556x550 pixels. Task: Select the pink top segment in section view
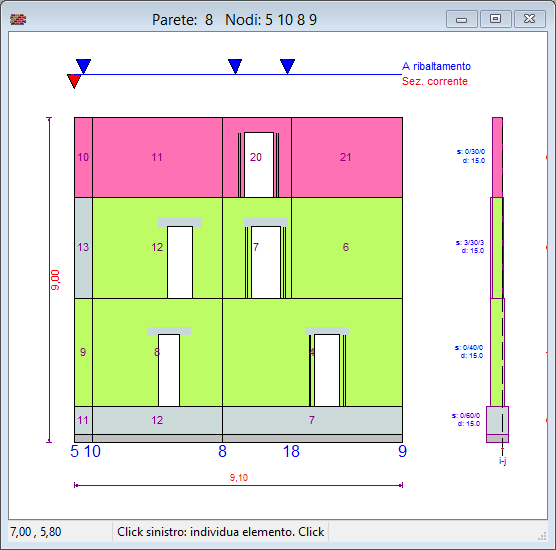(497, 157)
